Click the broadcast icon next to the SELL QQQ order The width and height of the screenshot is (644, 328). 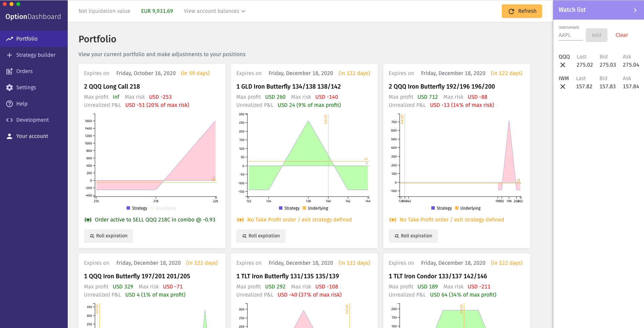[x=88, y=219]
